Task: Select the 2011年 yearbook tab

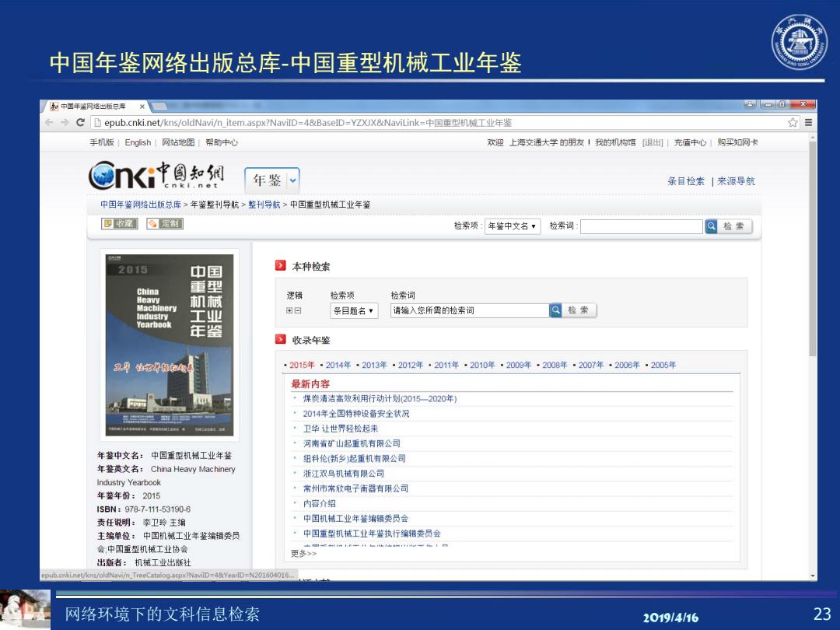Action: click(x=446, y=365)
